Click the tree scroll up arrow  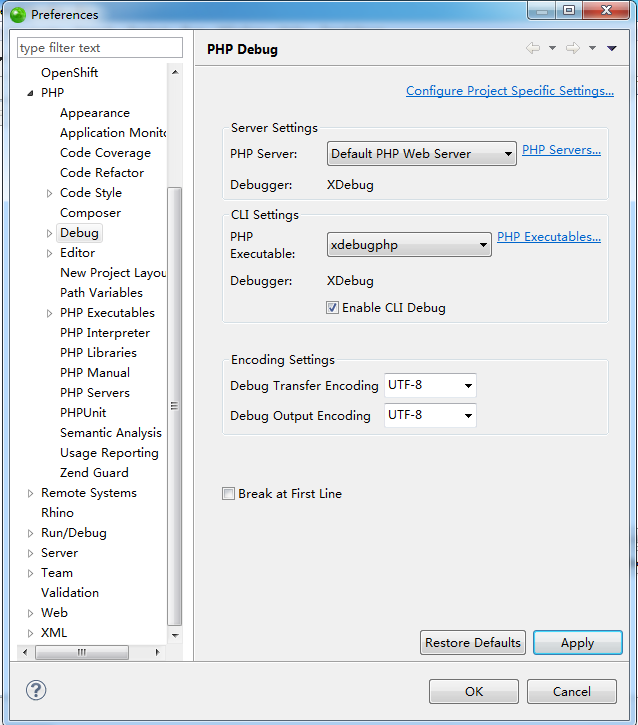click(175, 72)
